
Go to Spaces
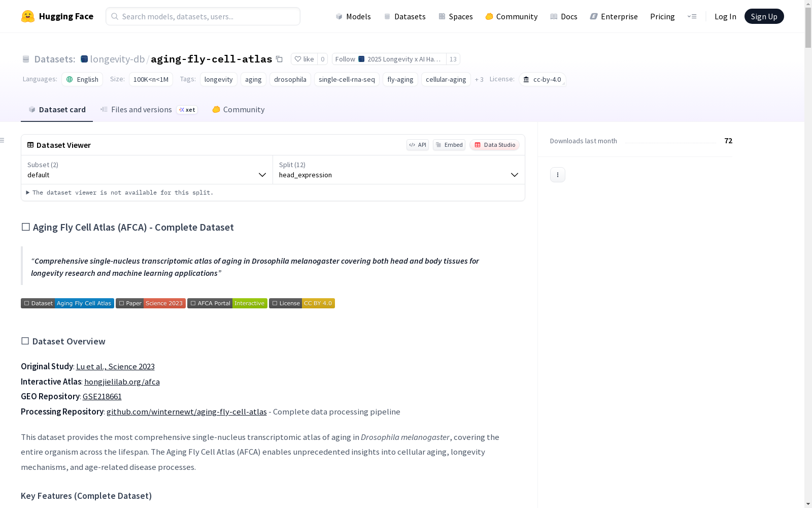pos(456,16)
